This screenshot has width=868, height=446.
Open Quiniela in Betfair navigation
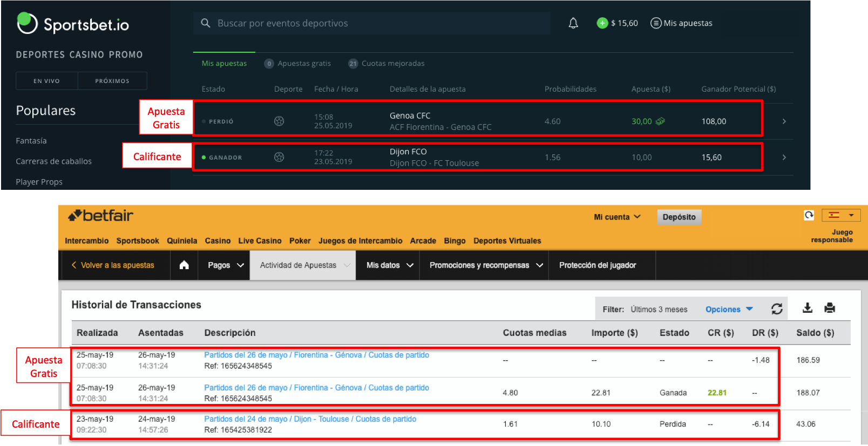[x=182, y=241]
